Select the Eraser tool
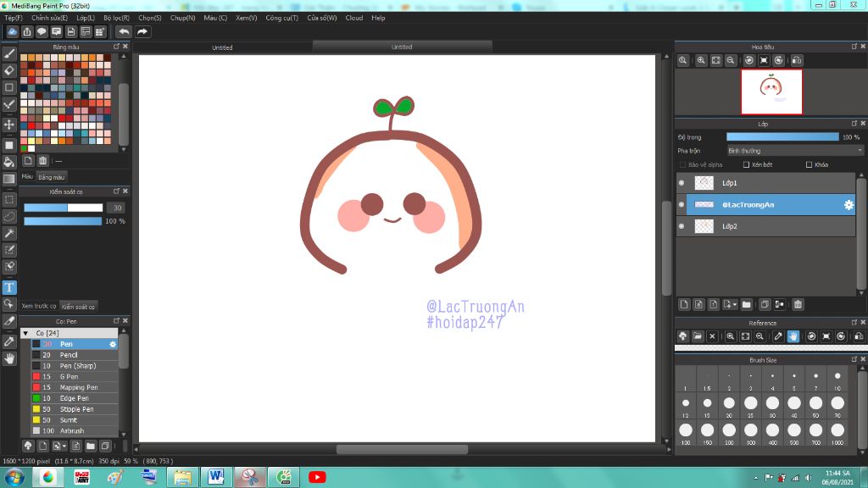This screenshot has height=488, width=868. 9,70
